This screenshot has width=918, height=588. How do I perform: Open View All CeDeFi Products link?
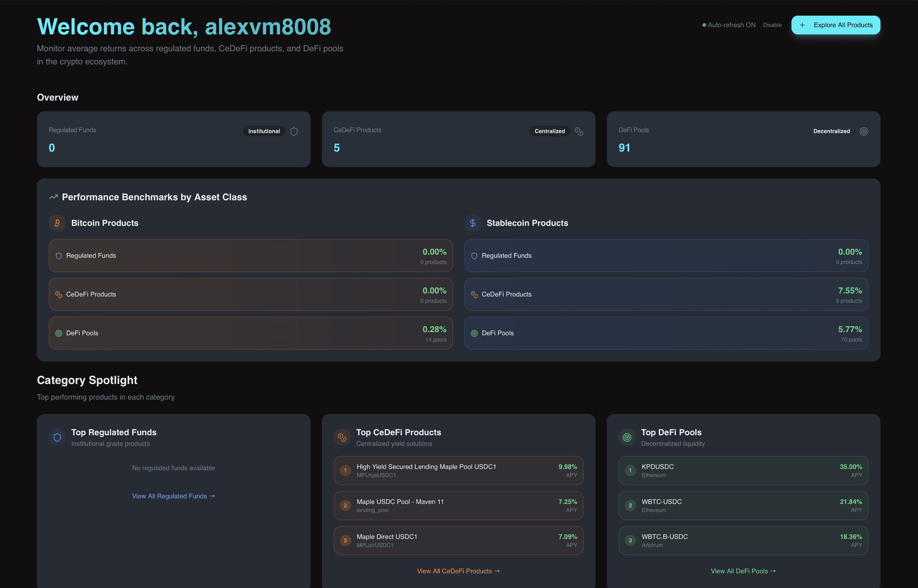458,571
